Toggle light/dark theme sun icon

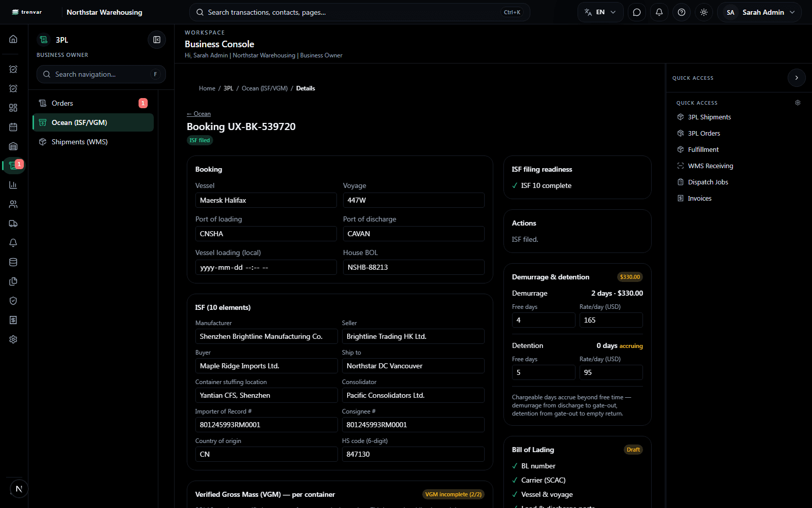(704, 12)
